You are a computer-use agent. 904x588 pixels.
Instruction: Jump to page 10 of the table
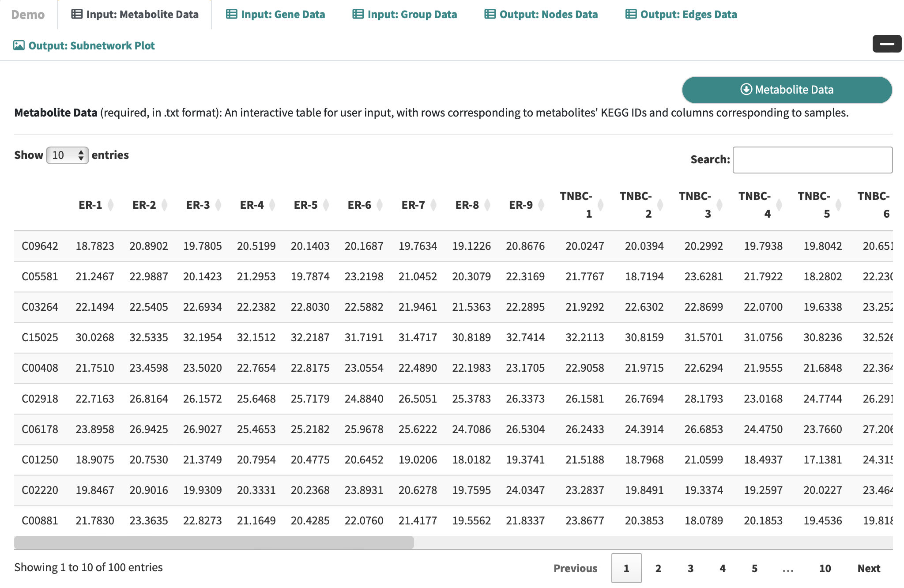[x=825, y=568]
